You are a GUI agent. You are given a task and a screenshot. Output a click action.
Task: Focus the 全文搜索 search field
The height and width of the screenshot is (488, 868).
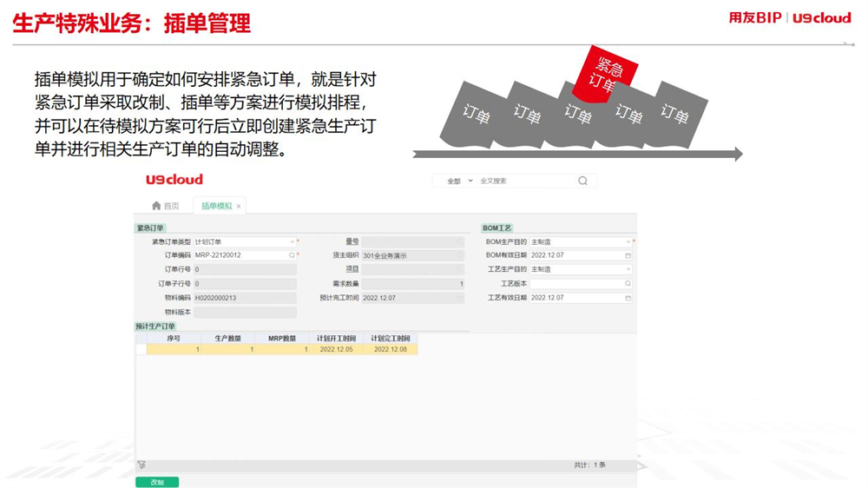(526, 181)
